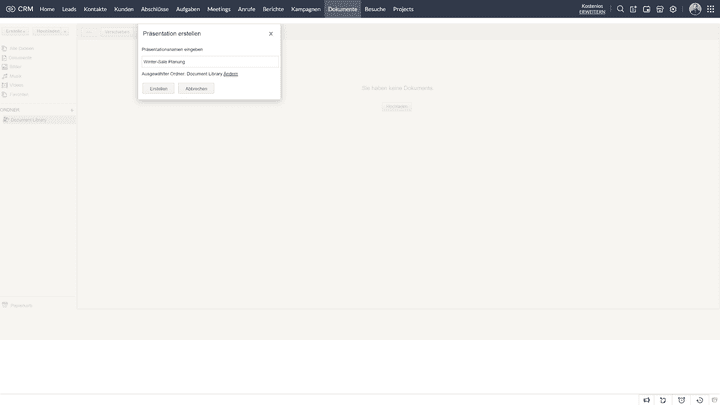The height and width of the screenshot is (405, 720).
Task: Close the Präsentation erstellen dialog
Action: (x=271, y=34)
